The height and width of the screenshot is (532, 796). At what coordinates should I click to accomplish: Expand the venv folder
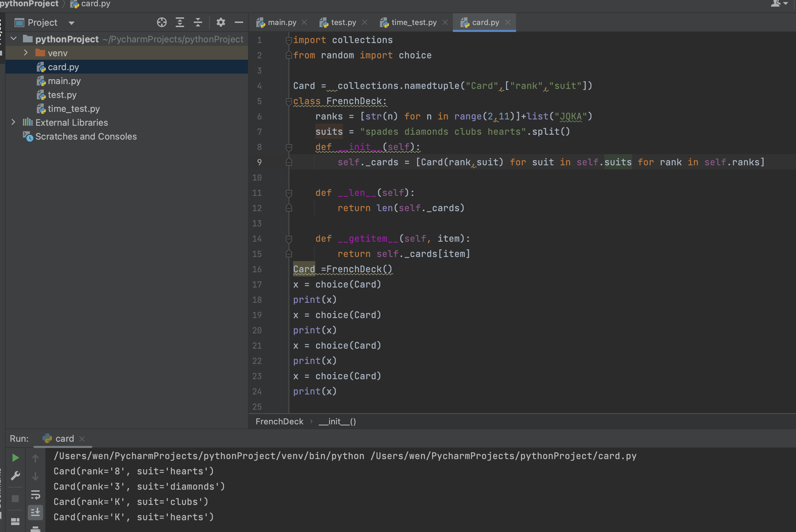coord(26,53)
